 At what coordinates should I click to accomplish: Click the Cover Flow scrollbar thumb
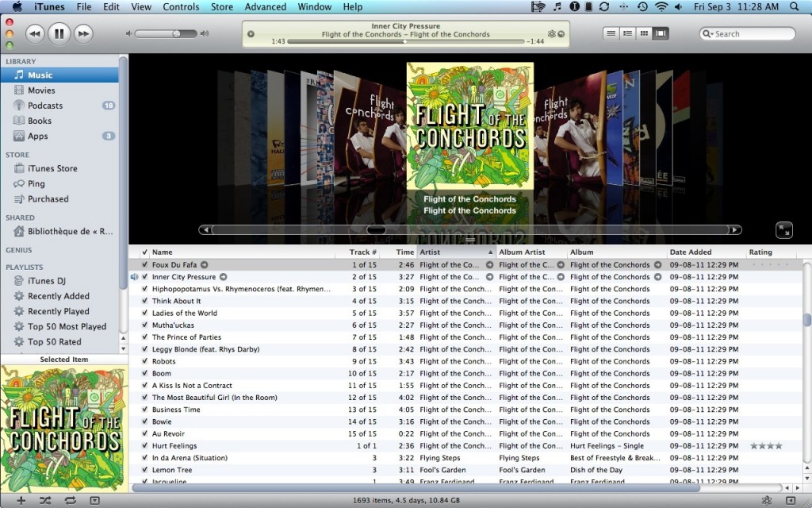pos(376,229)
